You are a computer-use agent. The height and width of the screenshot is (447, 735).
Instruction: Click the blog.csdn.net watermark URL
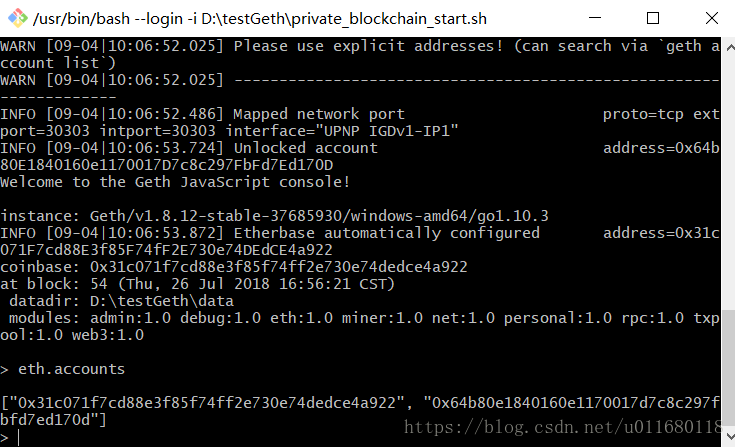562,427
